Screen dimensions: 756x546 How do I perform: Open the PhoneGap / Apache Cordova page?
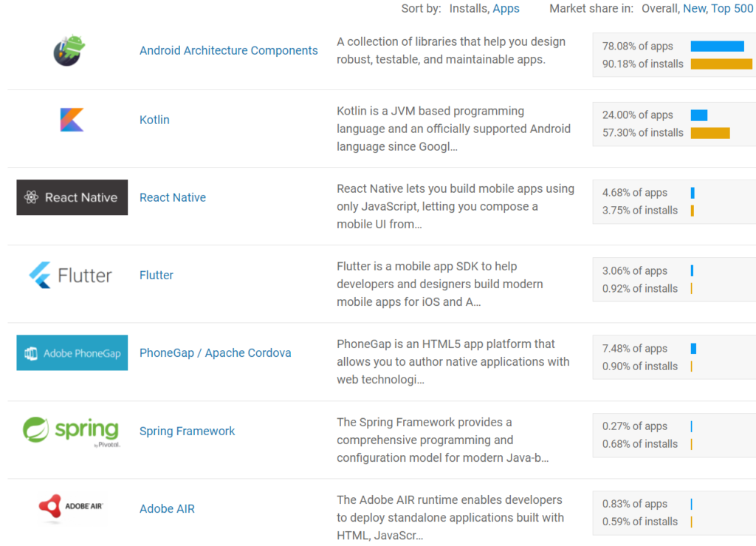[215, 352]
